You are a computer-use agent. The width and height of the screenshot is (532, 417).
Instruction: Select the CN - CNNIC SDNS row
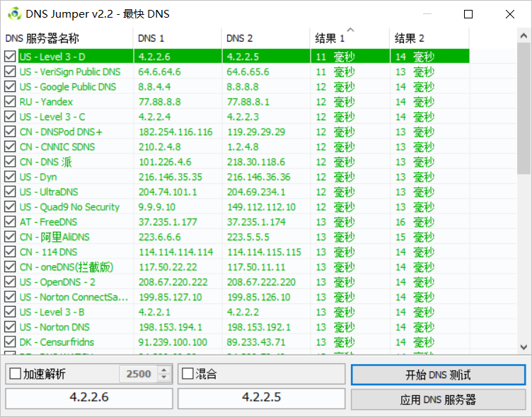pos(237,146)
